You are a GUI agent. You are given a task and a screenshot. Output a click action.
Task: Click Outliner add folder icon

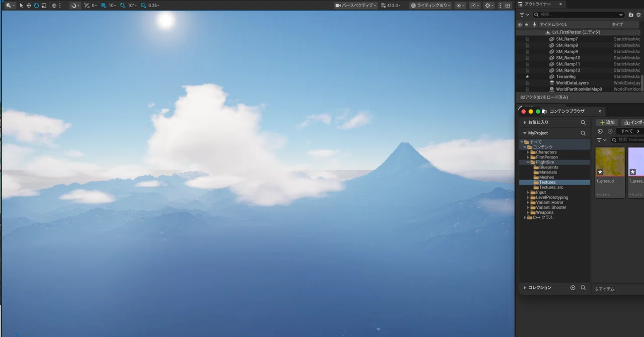tap(631, 15)
